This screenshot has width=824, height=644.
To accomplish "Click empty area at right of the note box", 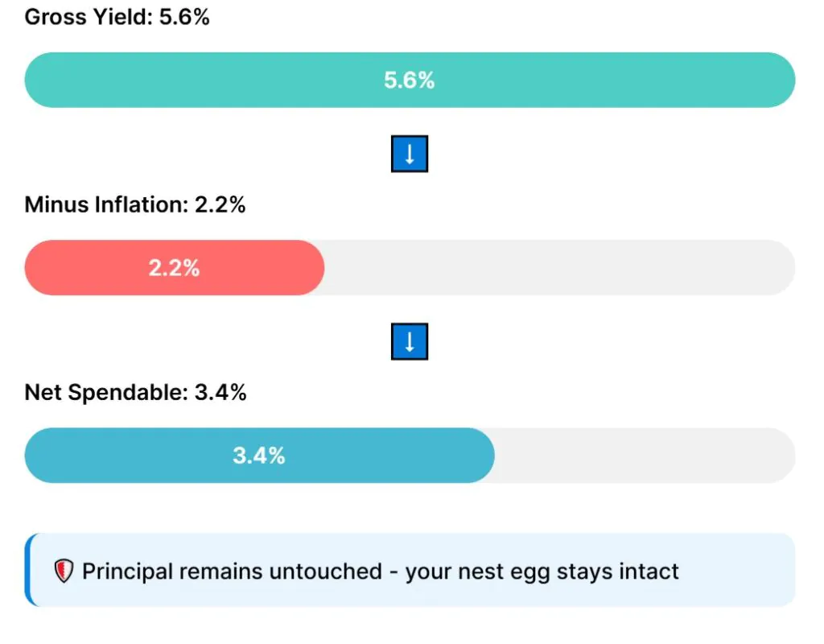I will (740, 570).
